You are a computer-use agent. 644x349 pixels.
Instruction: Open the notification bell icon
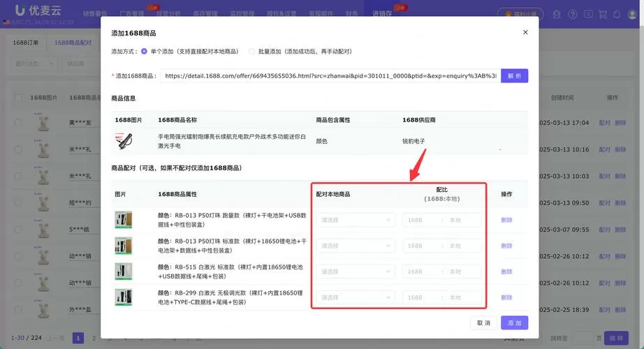tap(617, 15)
